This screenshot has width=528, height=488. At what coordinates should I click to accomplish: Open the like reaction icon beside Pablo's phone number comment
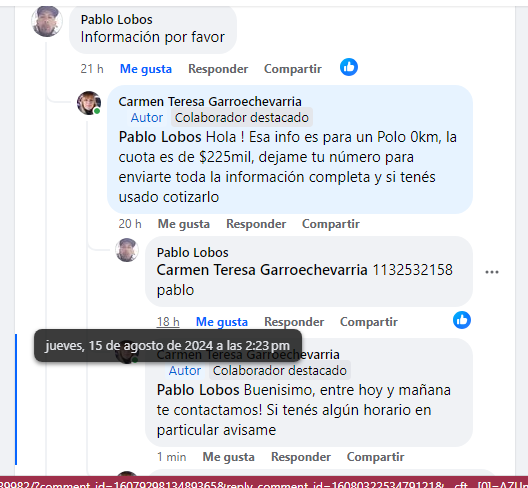[x=462, y=320]
